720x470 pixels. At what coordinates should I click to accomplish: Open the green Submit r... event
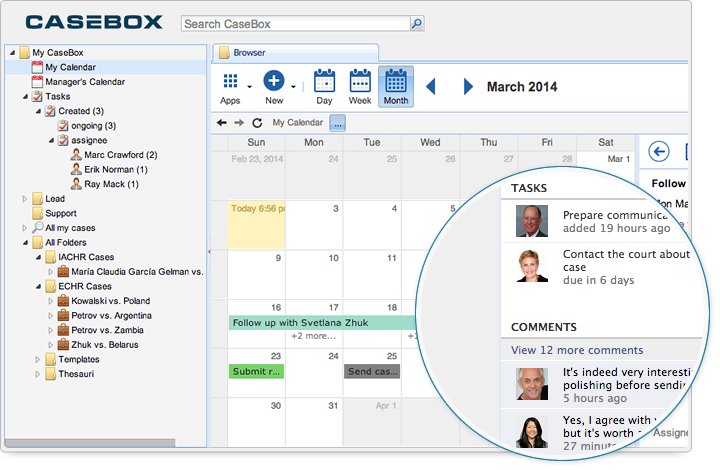coord(256,371)
